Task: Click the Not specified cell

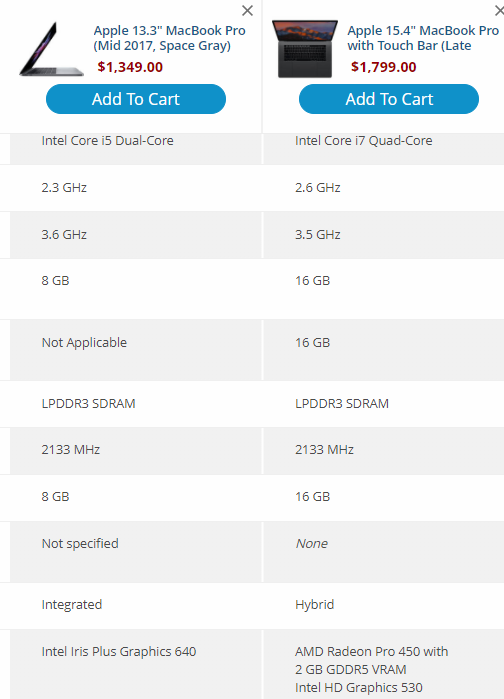Action: 136,552
